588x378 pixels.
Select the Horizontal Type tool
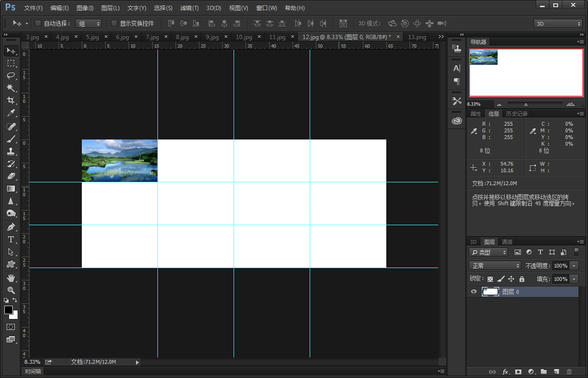[10, 239]
